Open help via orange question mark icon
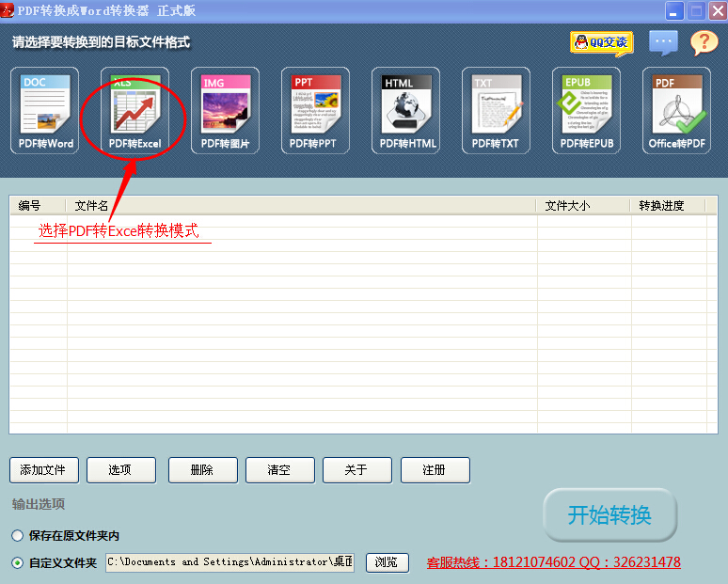This screenshot has height=584, width=728. tap(704, 42)
